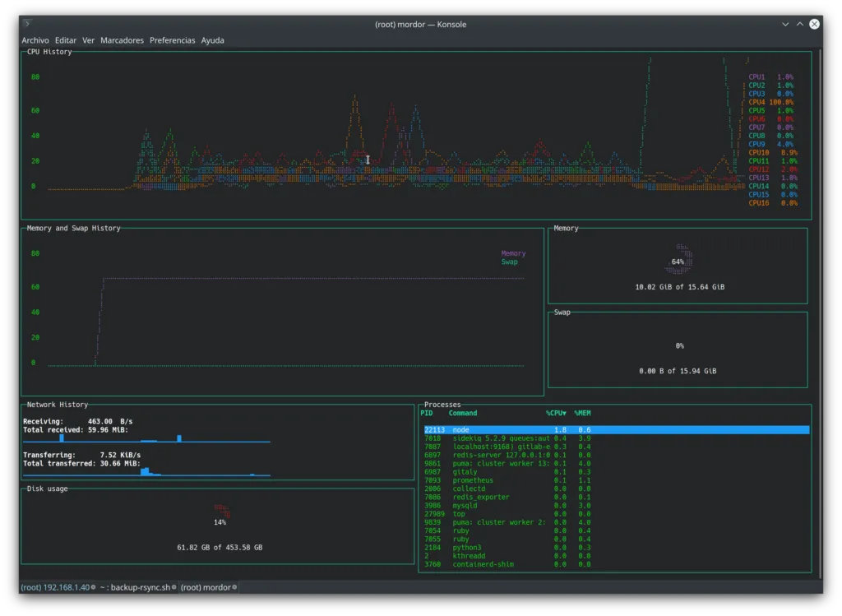Select puma cluster worker 13 row
842x616 pixels.
pyautogui.click(x=617, y=464)
